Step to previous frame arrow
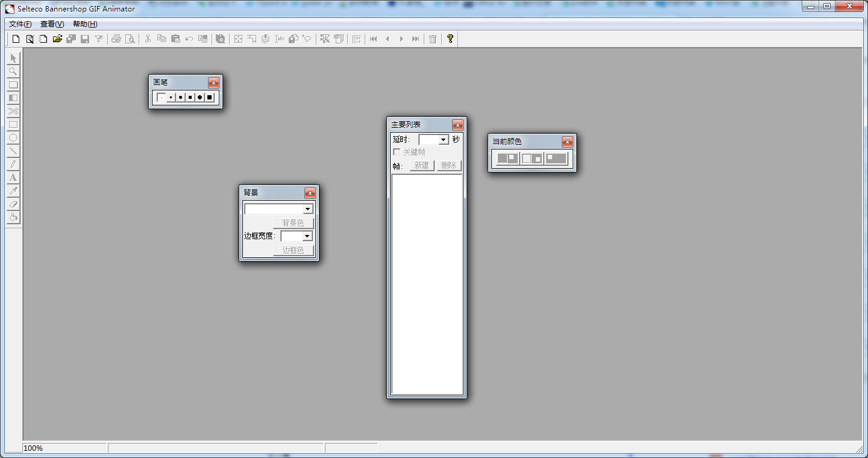Image resolution: width=868 pixels, height=458 pixels. 388,39
